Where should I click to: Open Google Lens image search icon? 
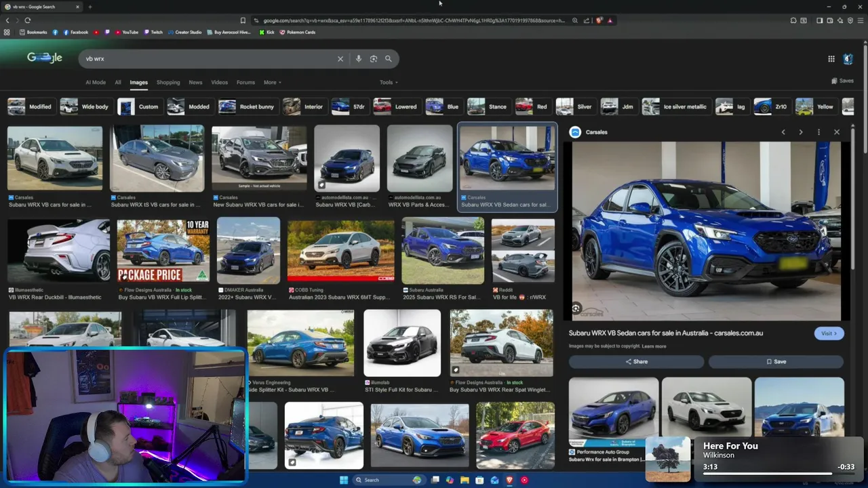374,59
